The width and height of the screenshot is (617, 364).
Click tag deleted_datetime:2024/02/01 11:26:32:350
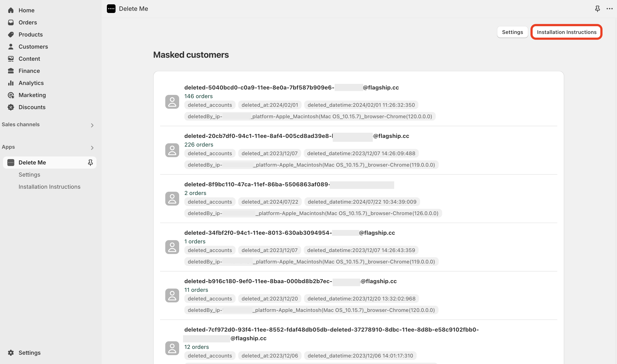(361, 105)
